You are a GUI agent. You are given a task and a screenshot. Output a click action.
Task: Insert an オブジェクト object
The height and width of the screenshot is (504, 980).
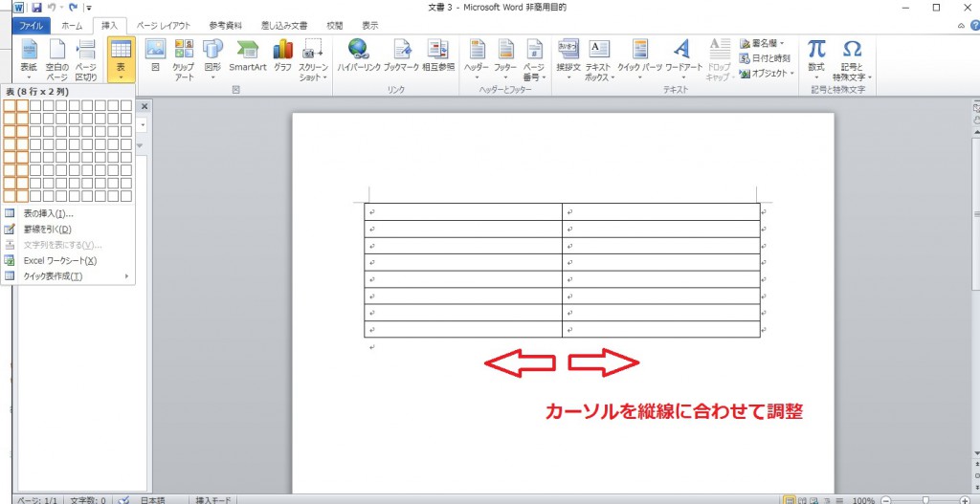pos(766,73)
